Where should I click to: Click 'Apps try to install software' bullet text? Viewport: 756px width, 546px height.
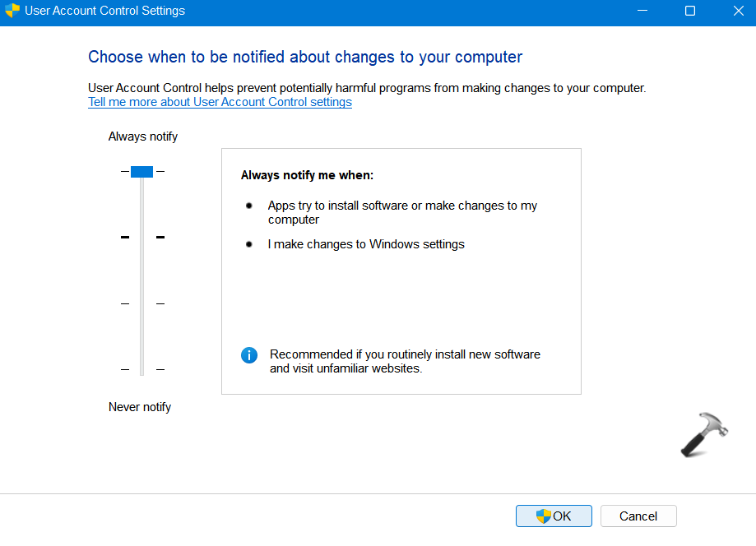tap(402, 212)
